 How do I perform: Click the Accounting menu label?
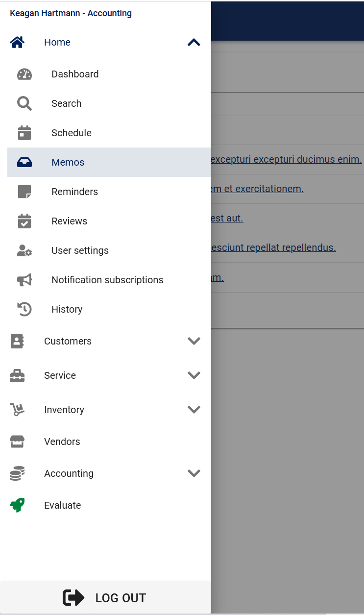69,473
